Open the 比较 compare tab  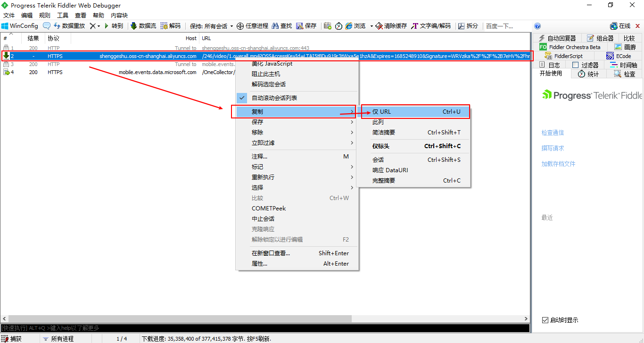click(629, 38)
